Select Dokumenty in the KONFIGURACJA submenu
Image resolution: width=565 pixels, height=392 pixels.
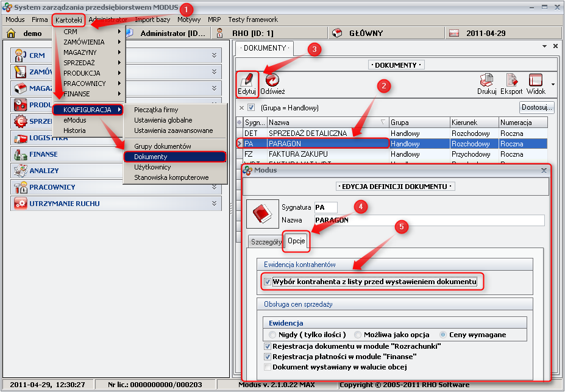coord(175,157)
